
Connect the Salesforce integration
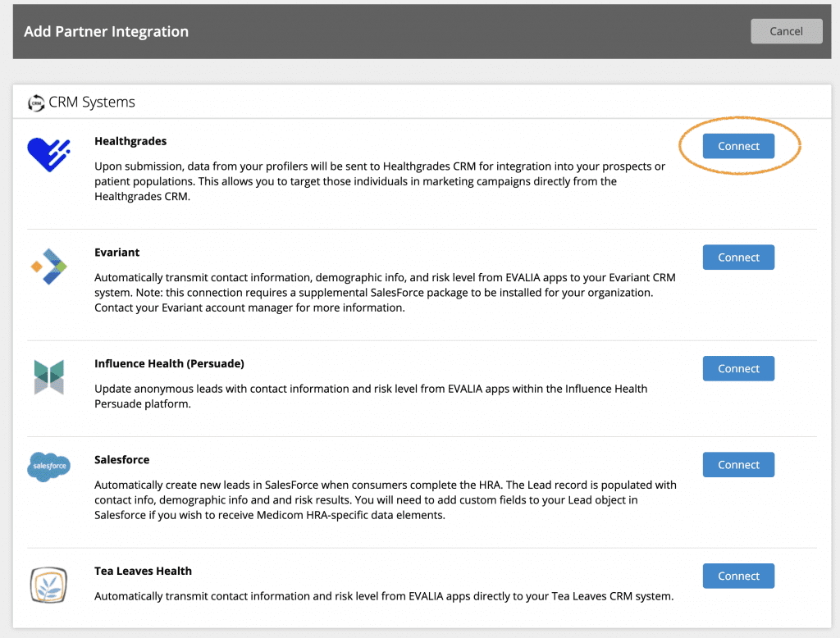click(x=738, y=464)
